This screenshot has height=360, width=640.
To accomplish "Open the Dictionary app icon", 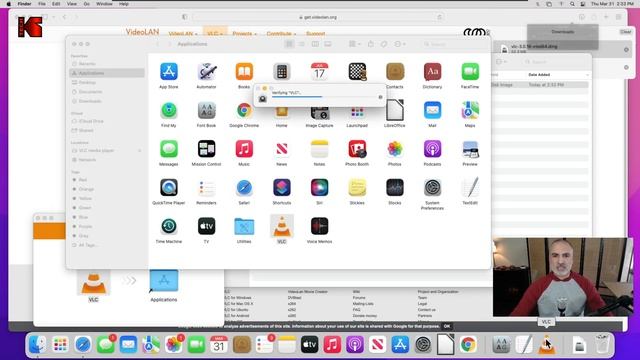I will (x=432, y=72).
